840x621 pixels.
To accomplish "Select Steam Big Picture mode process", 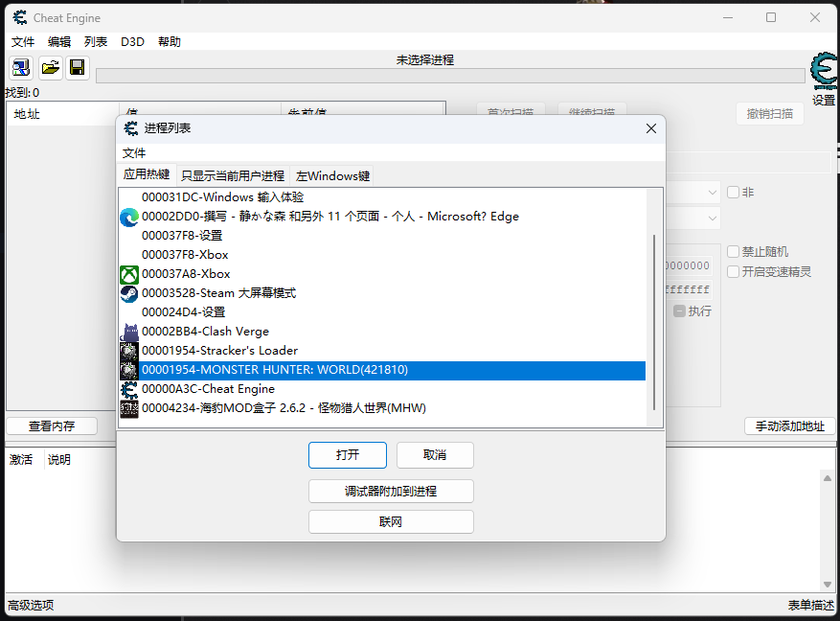I will tap(218, 293).
